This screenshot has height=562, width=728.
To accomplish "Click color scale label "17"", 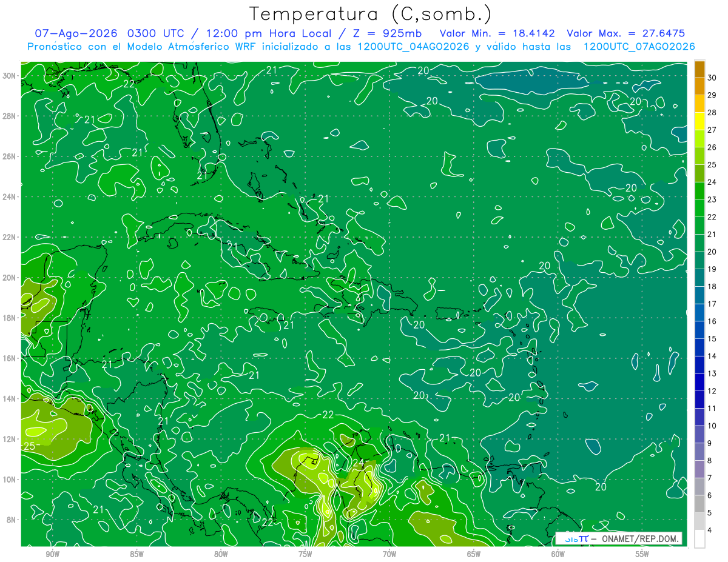I will tap(712, 304).
